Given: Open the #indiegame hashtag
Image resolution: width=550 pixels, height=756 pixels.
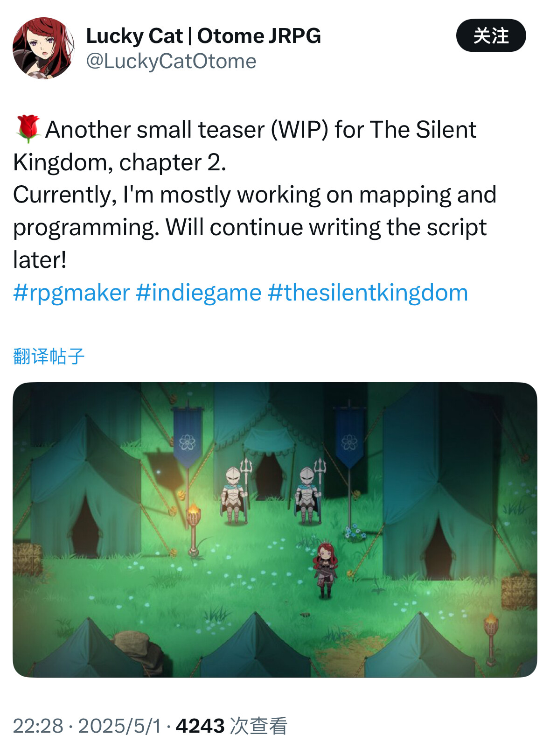Looking at the screenshot, I should (199, 293).
